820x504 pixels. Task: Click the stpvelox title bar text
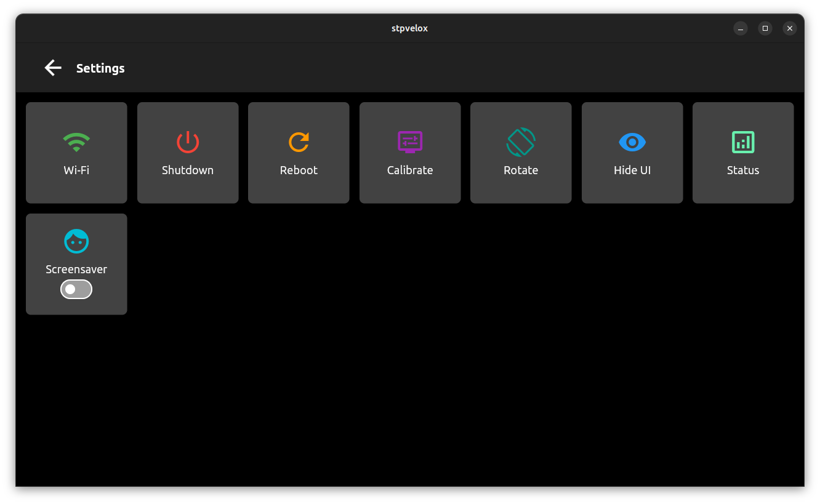tap(409, 28)
